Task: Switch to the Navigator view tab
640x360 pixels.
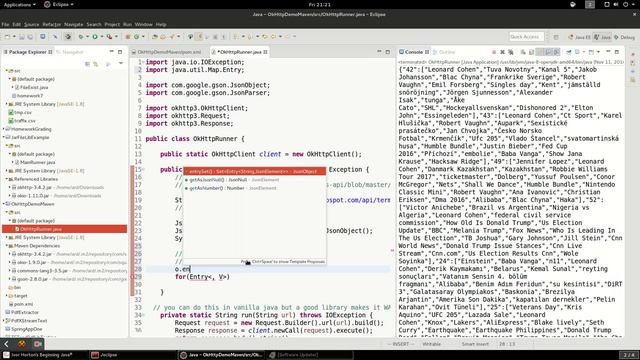Action: tap(70, 52)
